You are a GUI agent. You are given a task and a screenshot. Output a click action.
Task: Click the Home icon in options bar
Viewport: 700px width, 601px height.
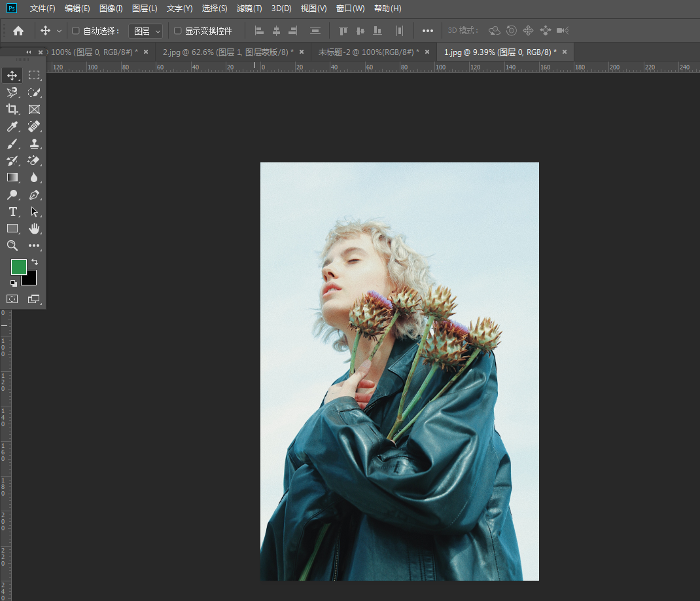18,31
